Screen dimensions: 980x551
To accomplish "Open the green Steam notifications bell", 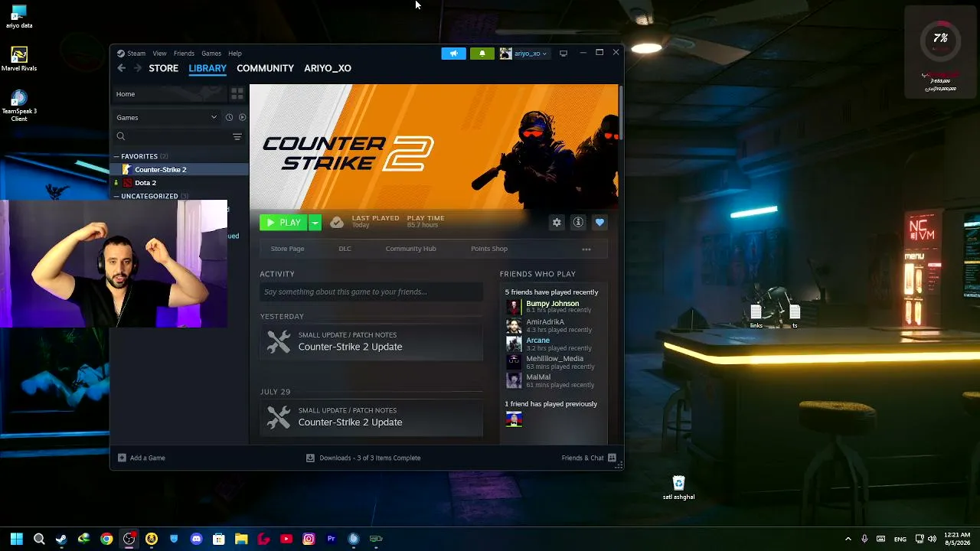I will coord(482,54).
